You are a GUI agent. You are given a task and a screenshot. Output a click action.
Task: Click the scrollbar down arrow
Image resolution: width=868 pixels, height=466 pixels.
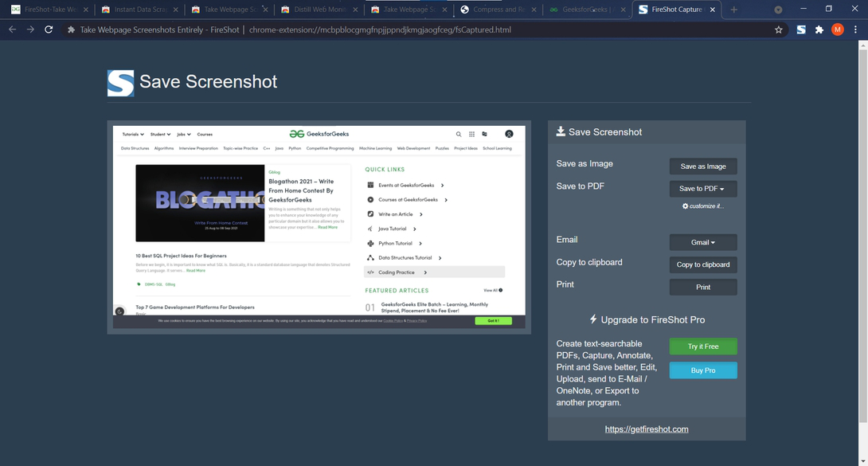pyautogui.click(x=863, y=461)
